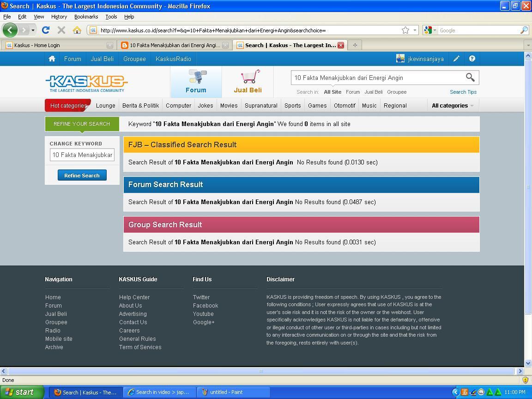The image size is (532, 399).
Task: Filter search in Groupee only
Action: (x=397, y=92)
